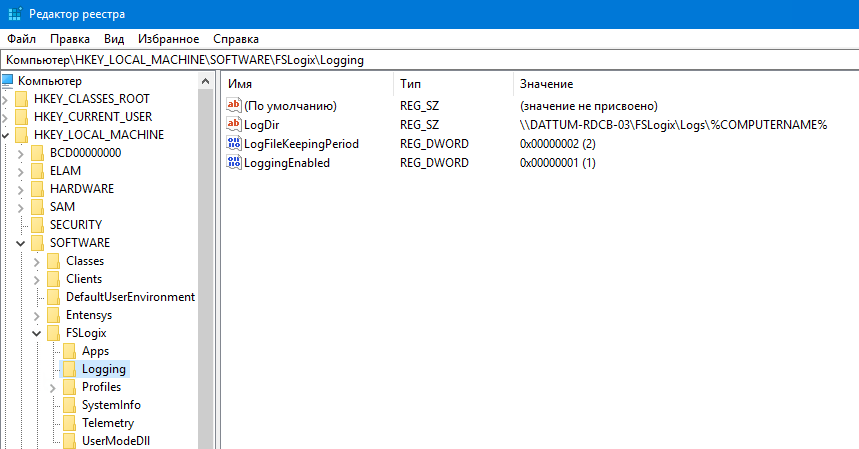Click the Telemetry folder icon

tap(69, 423)
